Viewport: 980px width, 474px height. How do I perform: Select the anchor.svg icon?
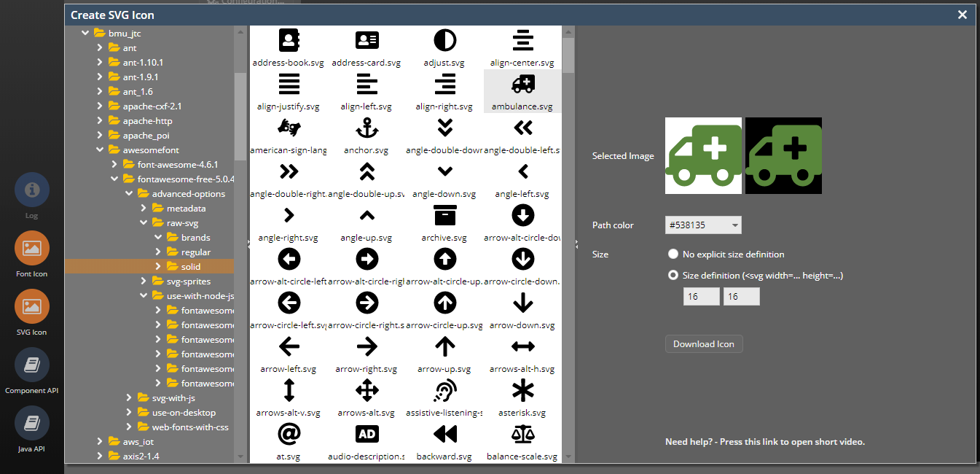[366, 128]
